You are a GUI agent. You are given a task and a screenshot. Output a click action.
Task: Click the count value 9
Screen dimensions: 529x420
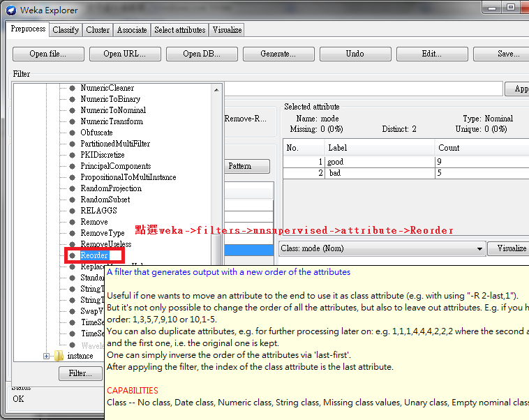coord(439,162)
